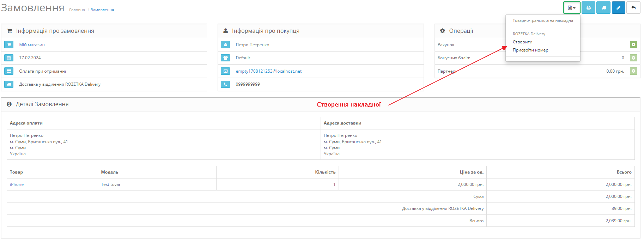Image resolution: width=644 pixels, height=242 pixels.
Task: Go to Головна breadcrumb link
Action: click(77, 10)
